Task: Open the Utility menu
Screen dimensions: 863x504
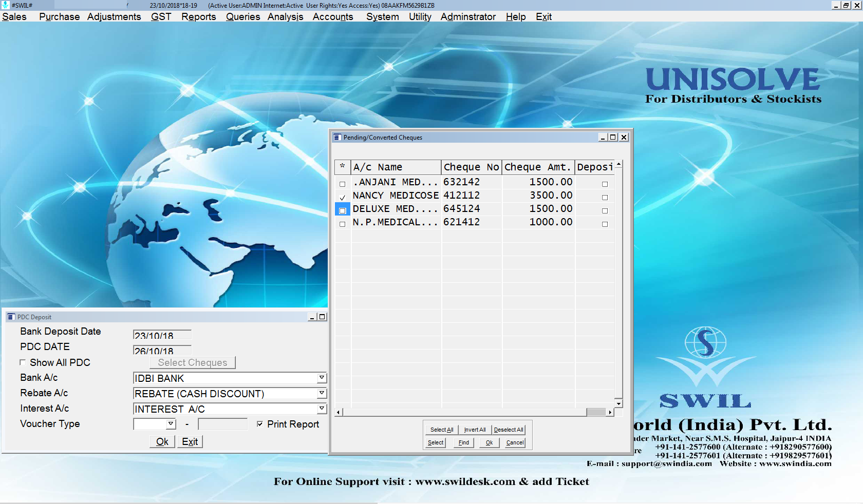Action: pyautogui.click(x=420, y=17)
